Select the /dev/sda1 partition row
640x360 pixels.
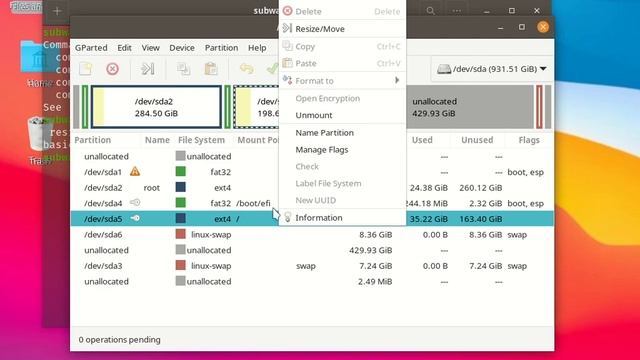(x=312, y=172)
